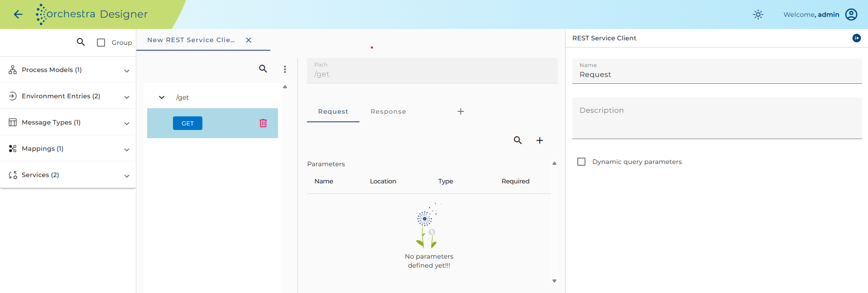
Task: Click the search icon above the /get tree
Action: tap(263, 69)
